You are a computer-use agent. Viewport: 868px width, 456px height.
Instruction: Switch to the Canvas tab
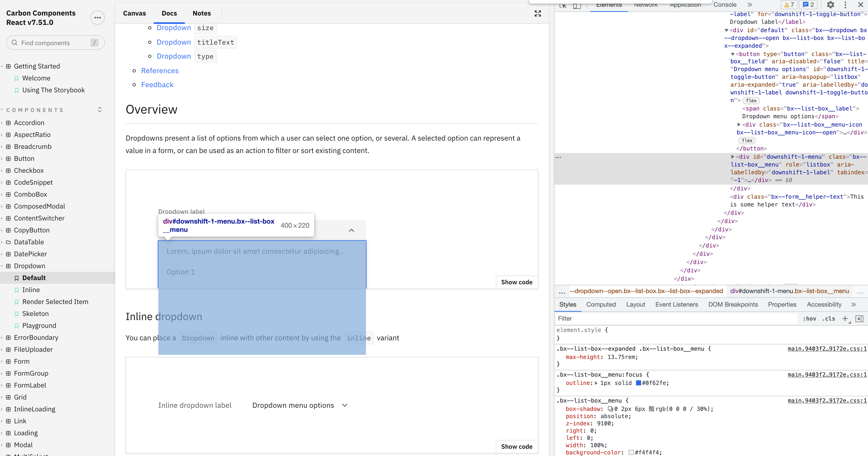(134, 13)
